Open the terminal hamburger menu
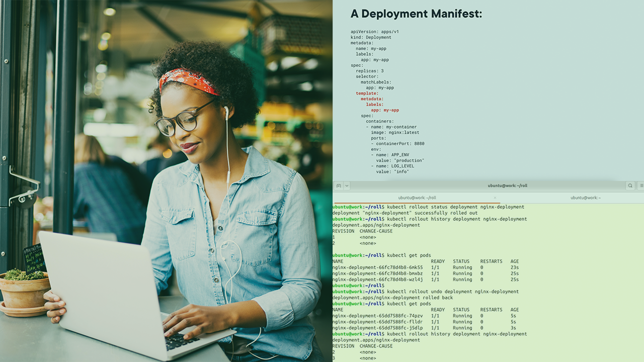This screenshot has width=644, height=362. pyautogui.click(x=641, y=186)
